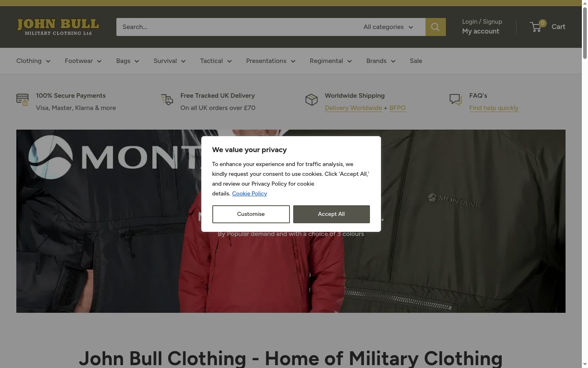This screenshot has width=588, height=368.
Task: Click the search magnifier button
Action: pos(435,27)
